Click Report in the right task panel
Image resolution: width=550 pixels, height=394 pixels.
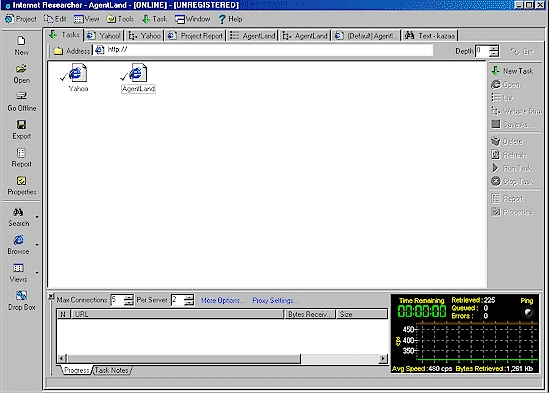[507, 199]
